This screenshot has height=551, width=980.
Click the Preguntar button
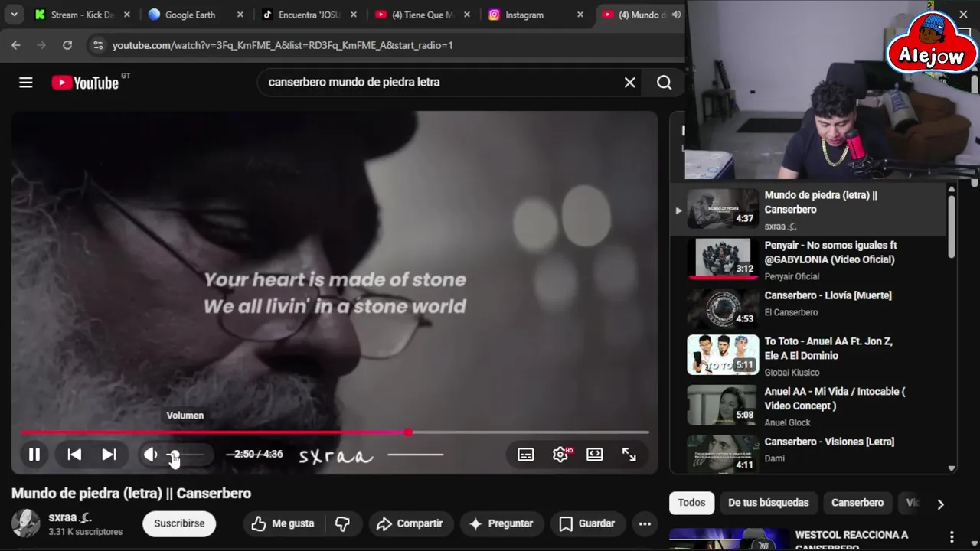[501, 523]
